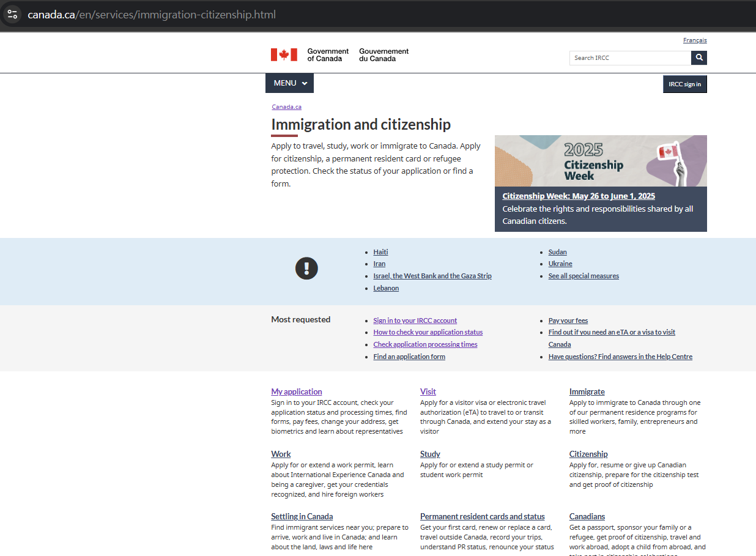
Task: Open See all special measures link
Action: tap(584, 276)
